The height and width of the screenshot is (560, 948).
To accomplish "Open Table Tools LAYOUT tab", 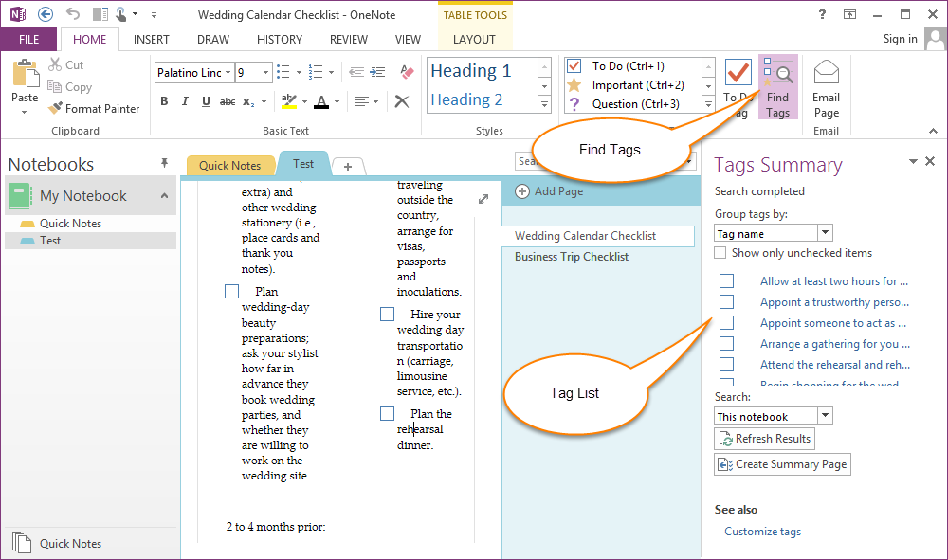I will [474, 39].
